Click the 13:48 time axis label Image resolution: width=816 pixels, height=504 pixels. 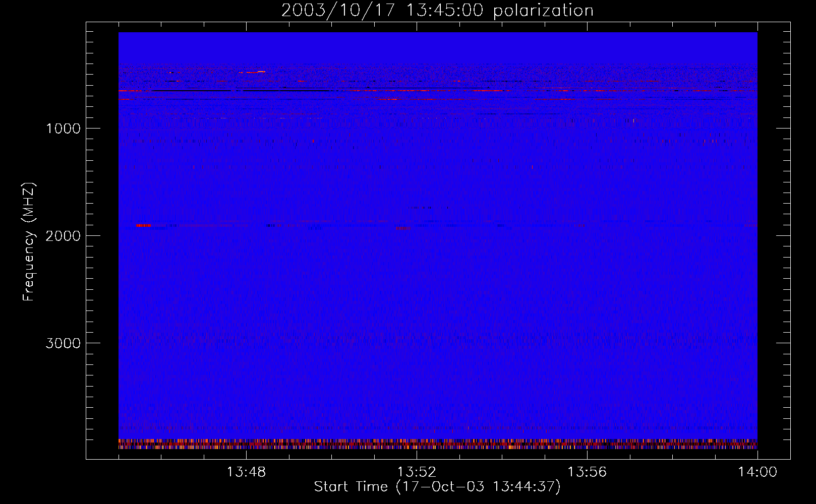tap(246, 472)
